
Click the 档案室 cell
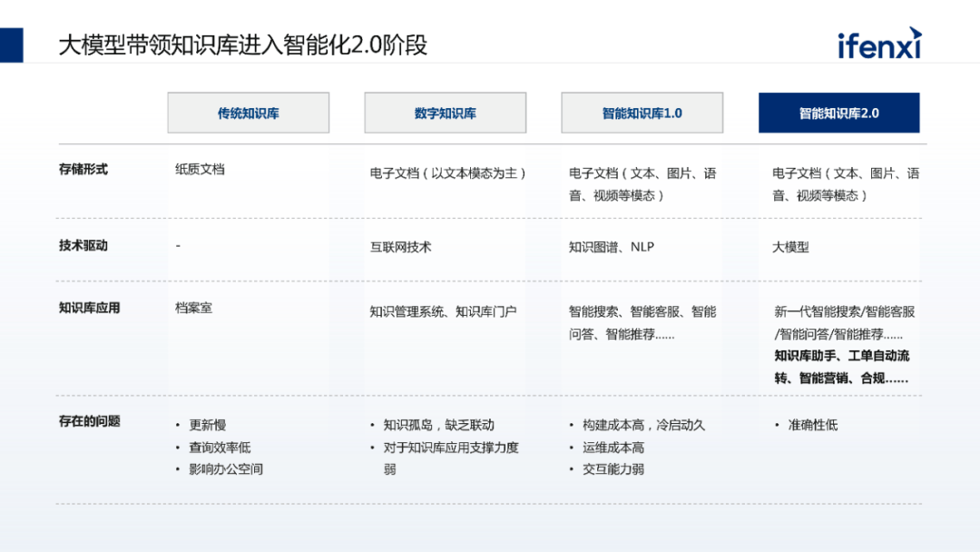(x=193, y=308)
